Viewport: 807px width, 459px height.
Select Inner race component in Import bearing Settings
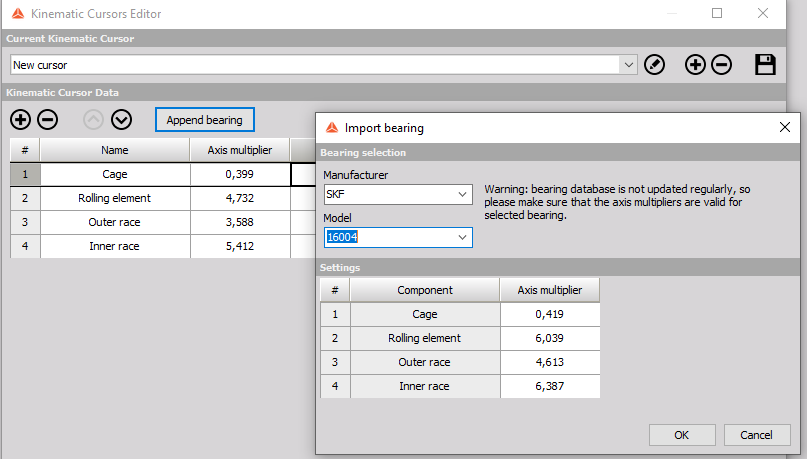[x=425, y=386]
